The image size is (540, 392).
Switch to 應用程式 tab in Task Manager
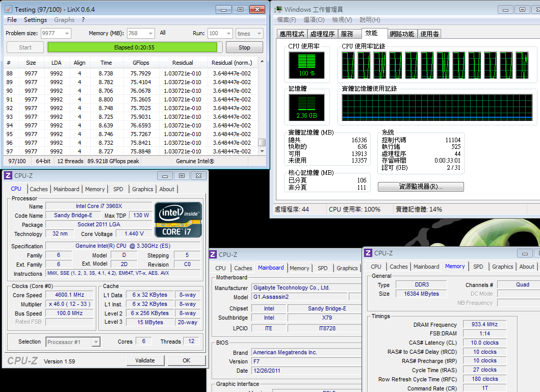click(292, 34)
